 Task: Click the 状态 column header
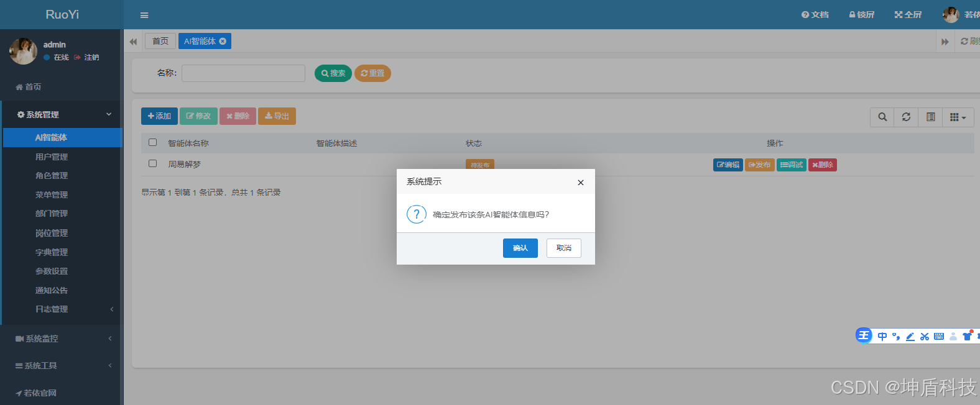coord(474,143)
